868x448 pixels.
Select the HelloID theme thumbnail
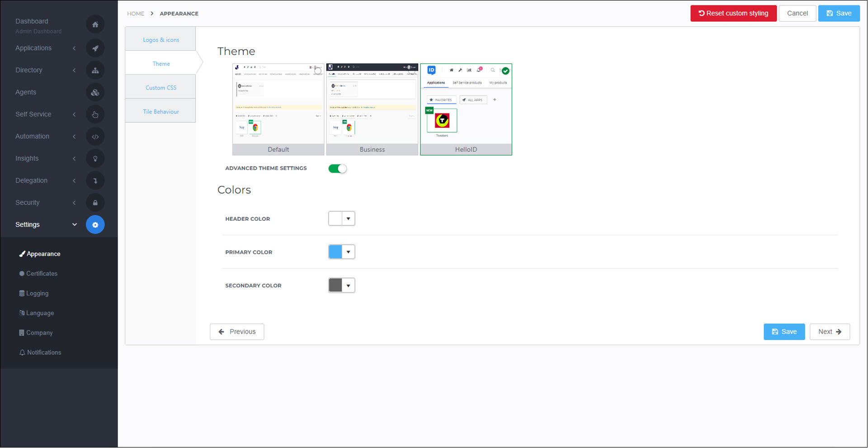point(466,110)
